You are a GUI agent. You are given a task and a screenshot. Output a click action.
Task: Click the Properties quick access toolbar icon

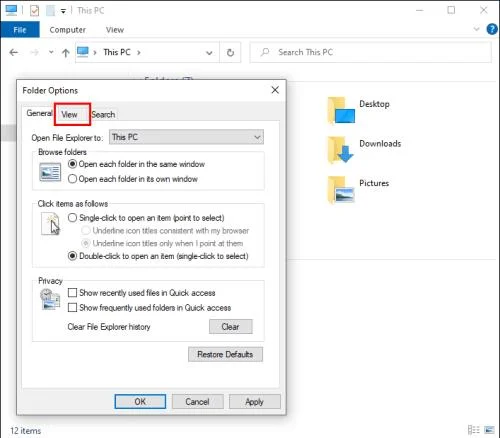tap(34, 11)
